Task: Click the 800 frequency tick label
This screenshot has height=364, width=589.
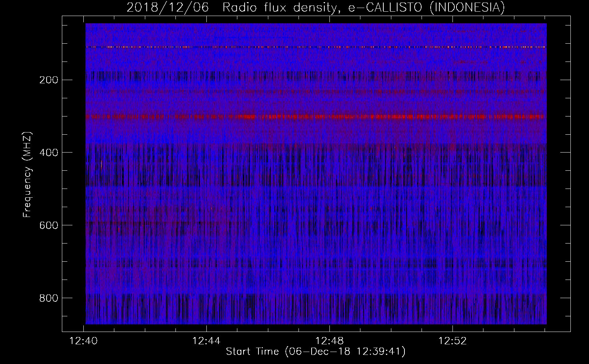Action: [x=49, y=298]
